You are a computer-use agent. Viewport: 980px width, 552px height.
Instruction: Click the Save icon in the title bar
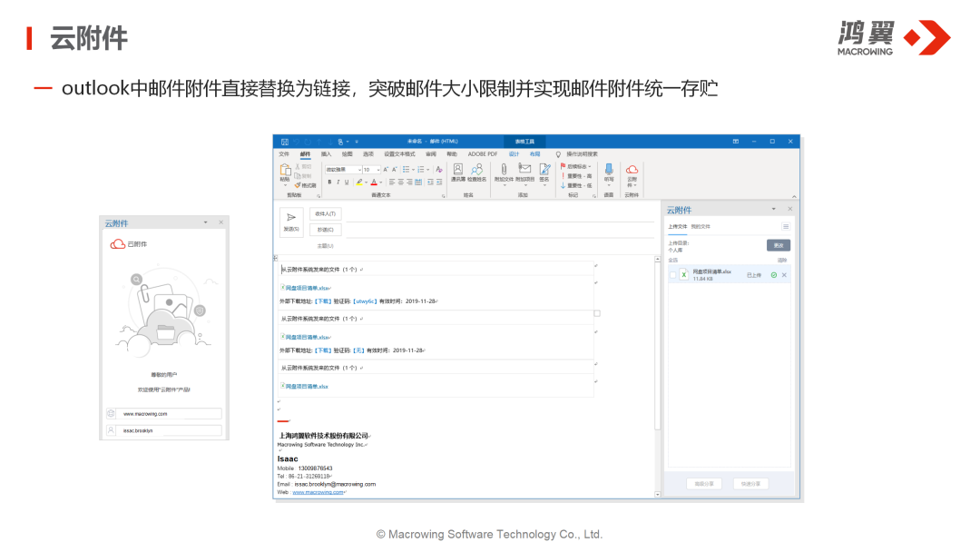284,142
